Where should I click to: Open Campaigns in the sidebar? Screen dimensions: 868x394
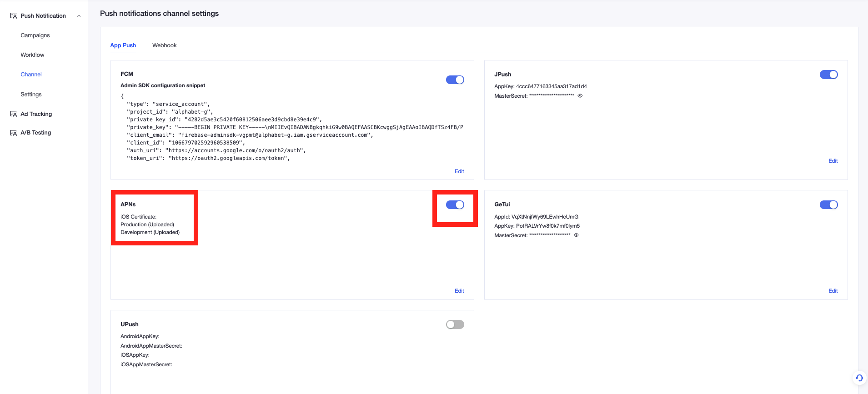tap(35, 35)
